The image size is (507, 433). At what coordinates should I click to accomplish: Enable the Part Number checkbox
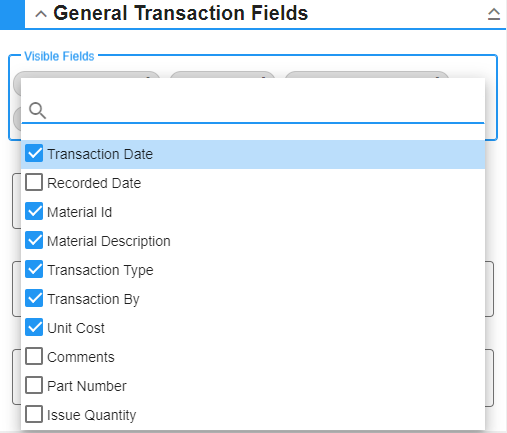tap(34, 385)
